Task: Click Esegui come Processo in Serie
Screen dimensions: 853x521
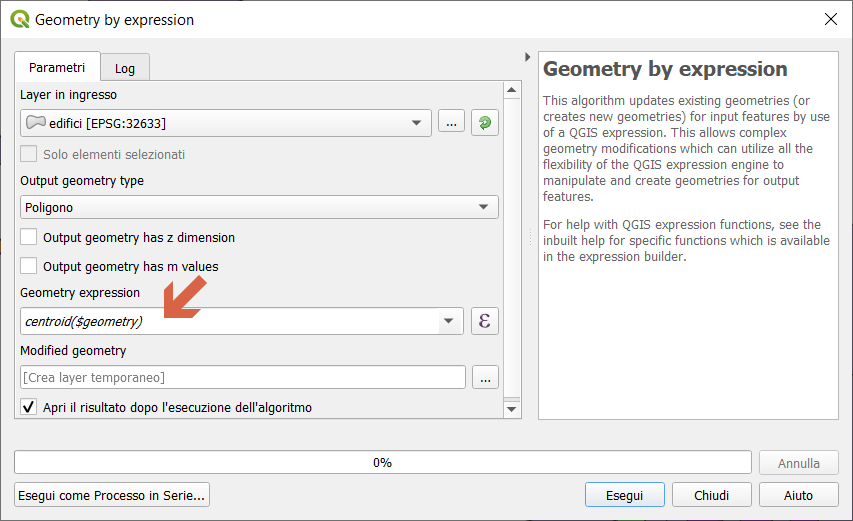Action: point(112,494)
